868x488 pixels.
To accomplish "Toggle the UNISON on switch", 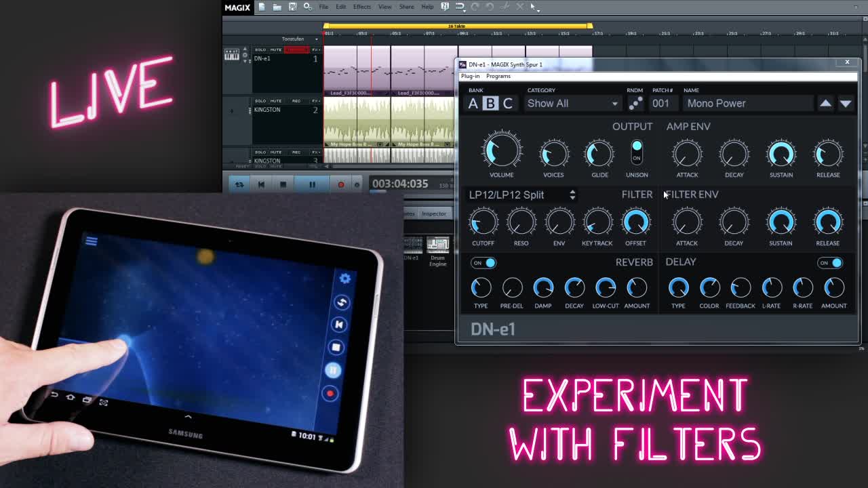I will [x=636, y=151].
